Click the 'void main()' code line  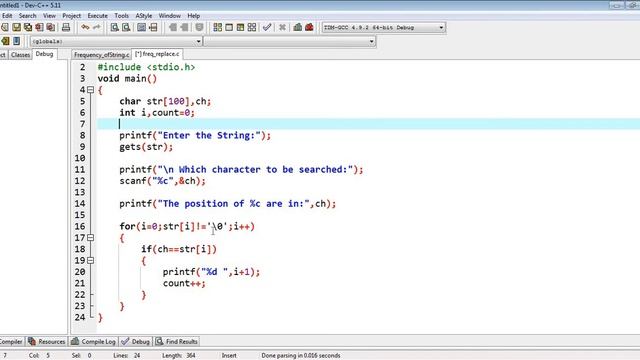pyautogui.click(x=127, y=78)
